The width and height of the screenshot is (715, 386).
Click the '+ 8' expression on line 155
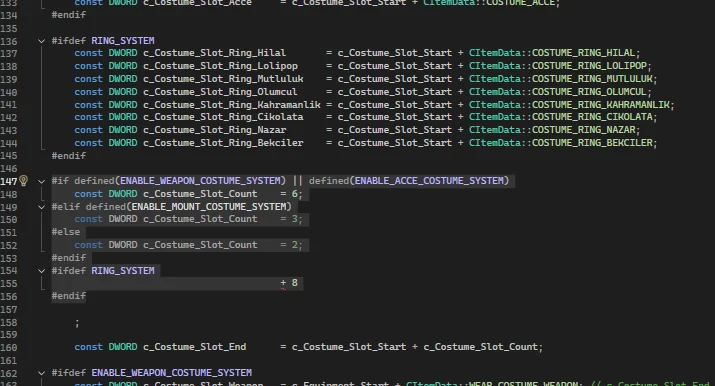289,283
